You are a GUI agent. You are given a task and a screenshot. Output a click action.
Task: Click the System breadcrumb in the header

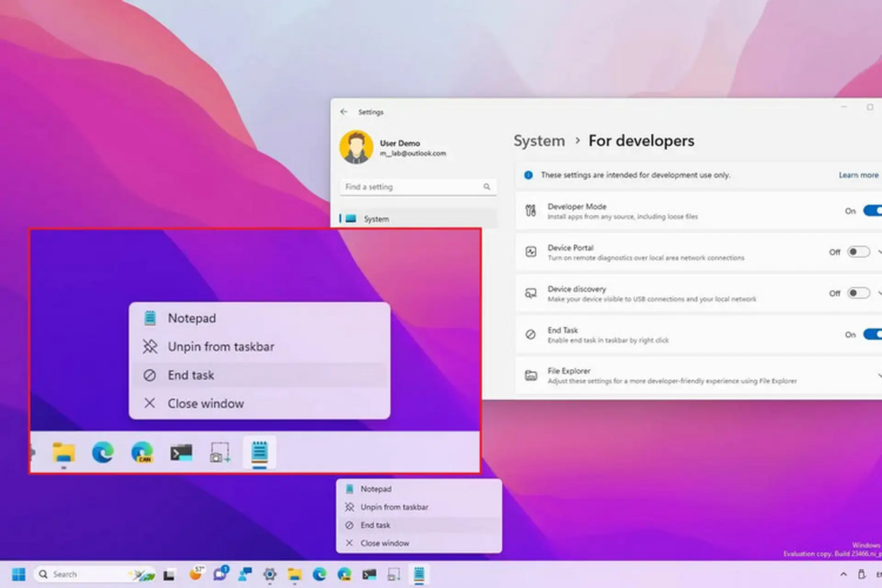click(x=539, y=141)
